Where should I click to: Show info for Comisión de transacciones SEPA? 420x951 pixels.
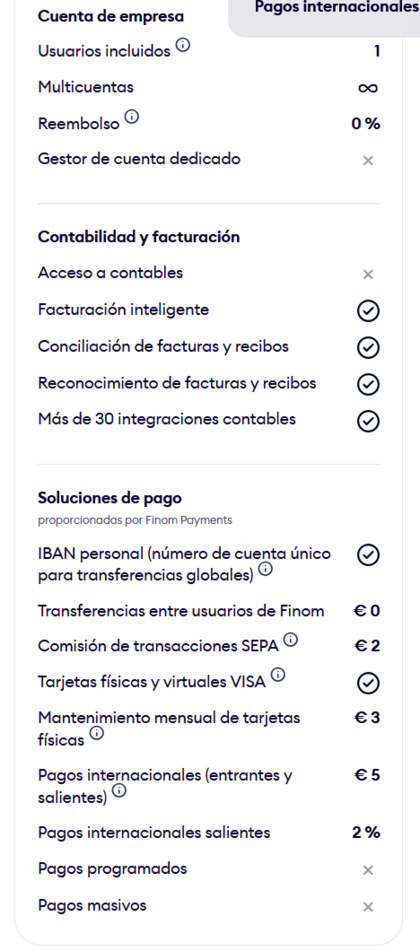tap(291, 639)
